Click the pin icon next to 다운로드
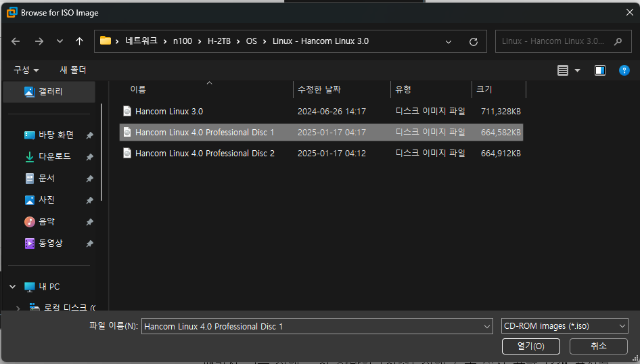 point(89,157)
